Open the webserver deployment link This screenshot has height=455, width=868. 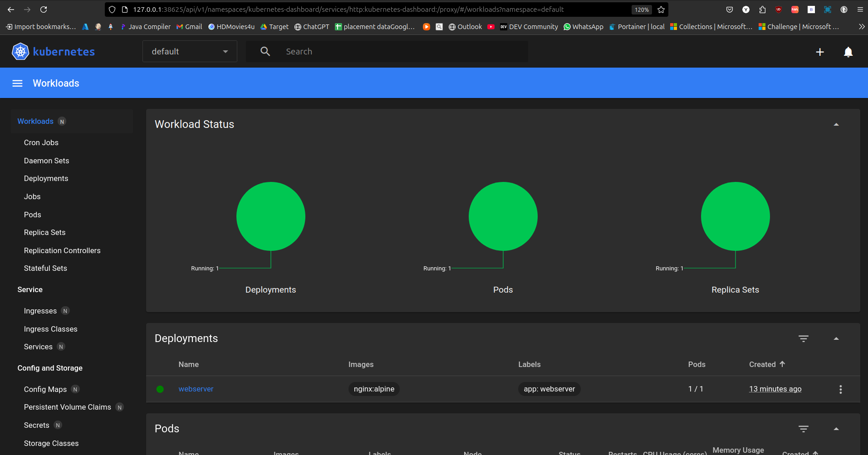tap(196, 389)
